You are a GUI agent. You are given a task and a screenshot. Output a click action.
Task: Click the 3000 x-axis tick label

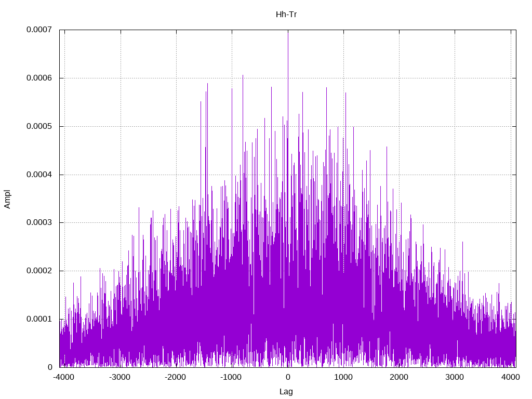coord(455,377)
